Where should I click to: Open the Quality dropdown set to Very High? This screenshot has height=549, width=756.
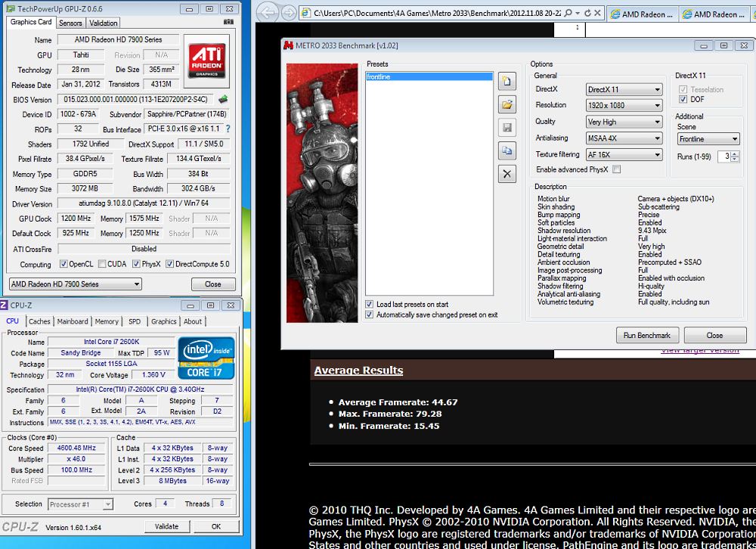(x=624, y=122)
